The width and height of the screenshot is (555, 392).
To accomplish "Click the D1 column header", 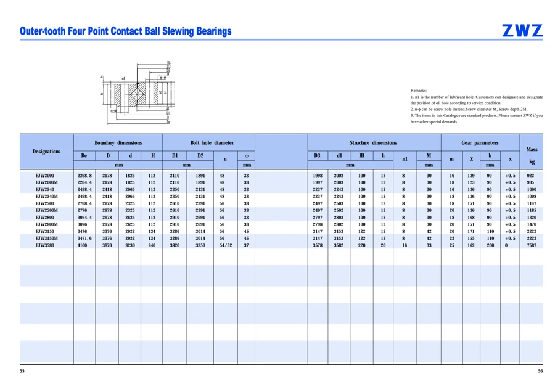I will pos(175,156).
